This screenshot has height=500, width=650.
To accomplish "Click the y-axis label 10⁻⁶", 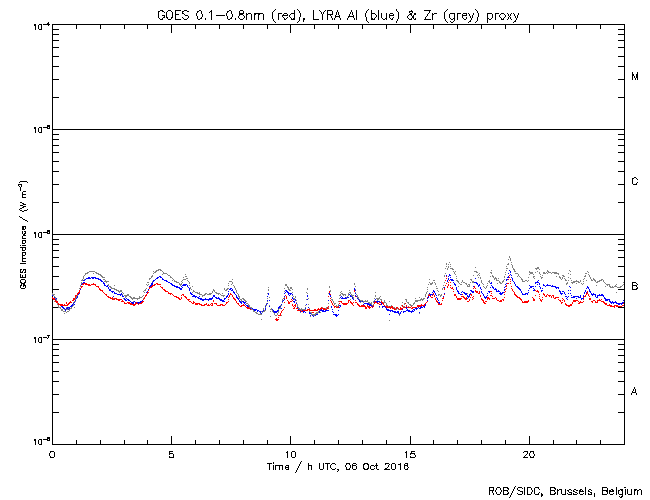I will (x=40, y=234).
